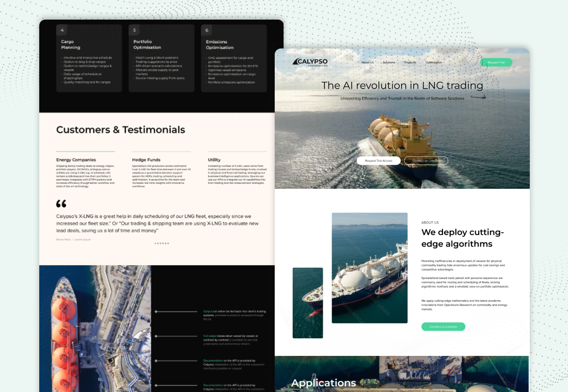Click the 'Unleashing Efficiency and Triumph' subheading
The height and width of the screenshot is (392, 568).
coord(402,99)
